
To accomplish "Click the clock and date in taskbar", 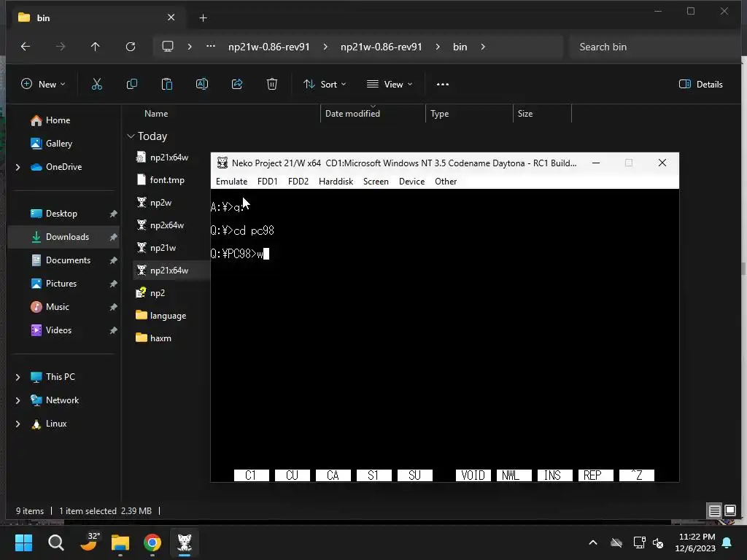I will coord(695,542).
